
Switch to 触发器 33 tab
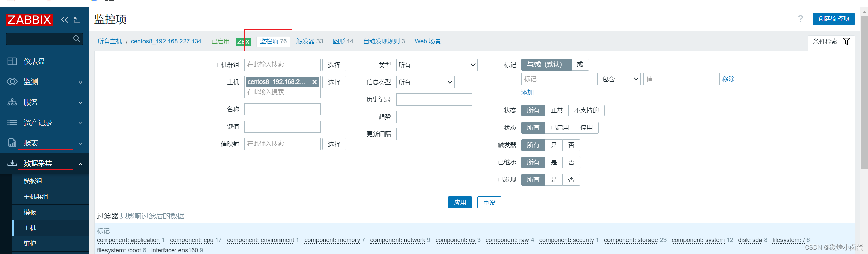309,41
